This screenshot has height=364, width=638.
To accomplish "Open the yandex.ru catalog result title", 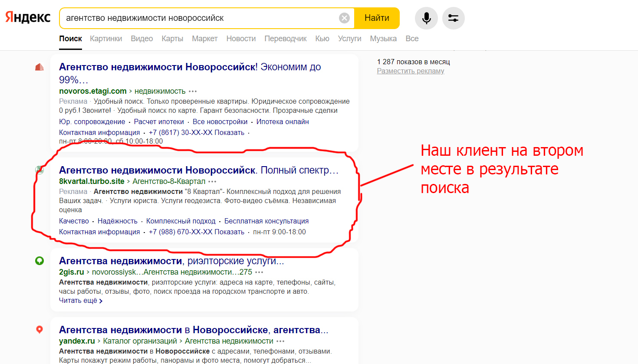I will pyautogui.click(x=194, y=330).
